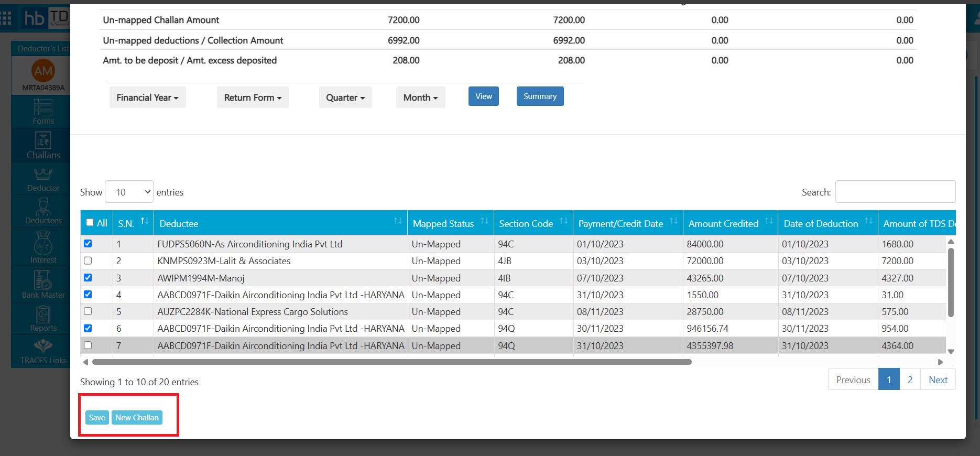Open the Forms sidebar icon
Screen dimensions: 980x456
pyautogui.click(x=43, y=111)
